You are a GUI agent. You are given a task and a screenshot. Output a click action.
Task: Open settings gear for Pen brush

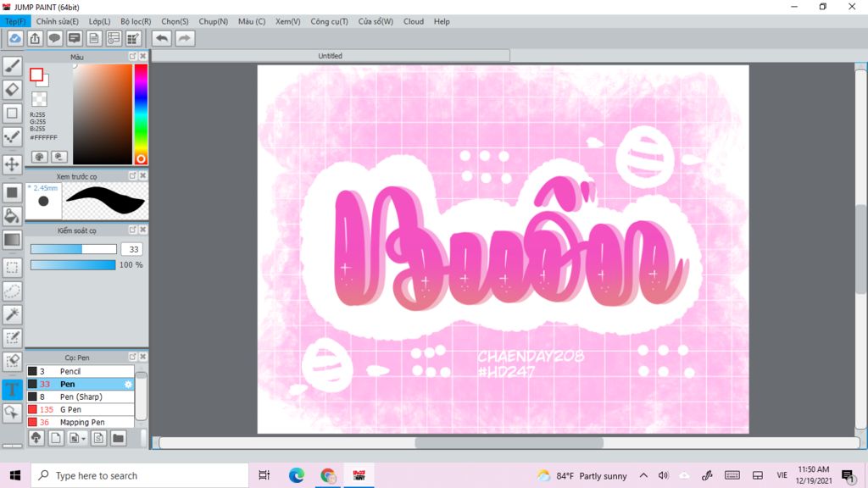click(129, 384)
